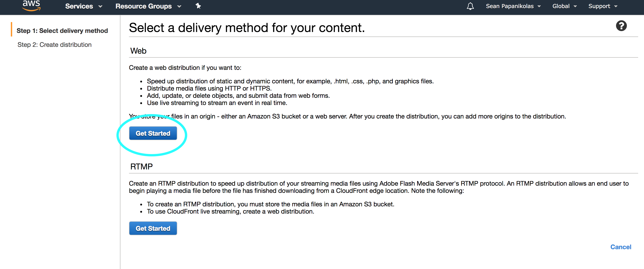Open the Resource Groups menu
The height and width of the screenshot is (269, 644).
click(143, 6)
